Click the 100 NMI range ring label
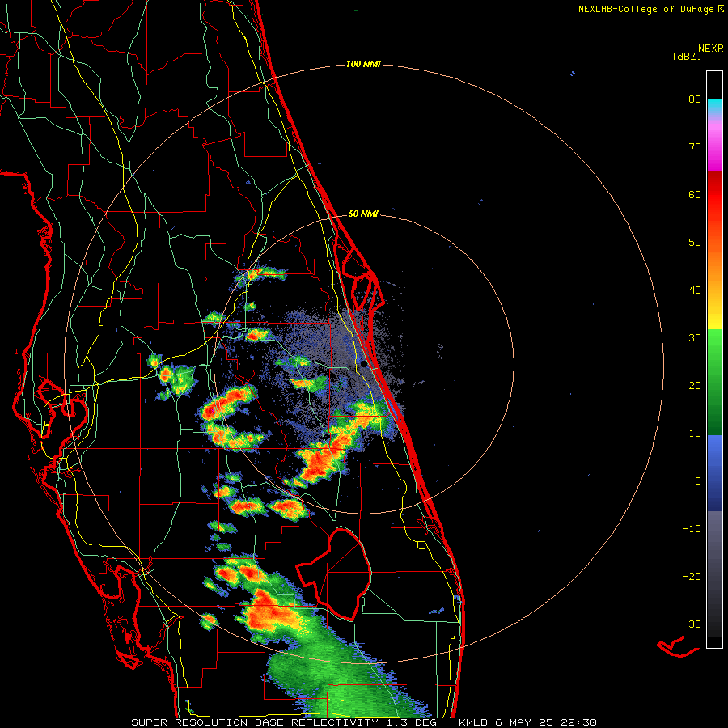 click(363, 64)
